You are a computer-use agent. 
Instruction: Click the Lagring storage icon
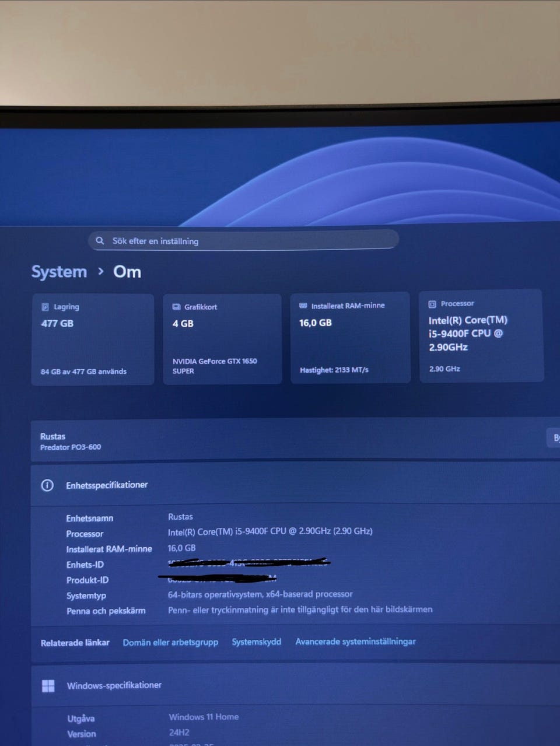(45, 307)
